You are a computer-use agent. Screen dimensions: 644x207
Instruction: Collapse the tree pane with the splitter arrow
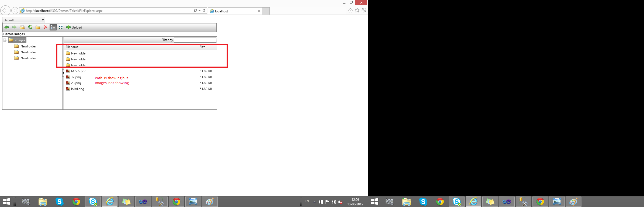click(x=63, y=73)
